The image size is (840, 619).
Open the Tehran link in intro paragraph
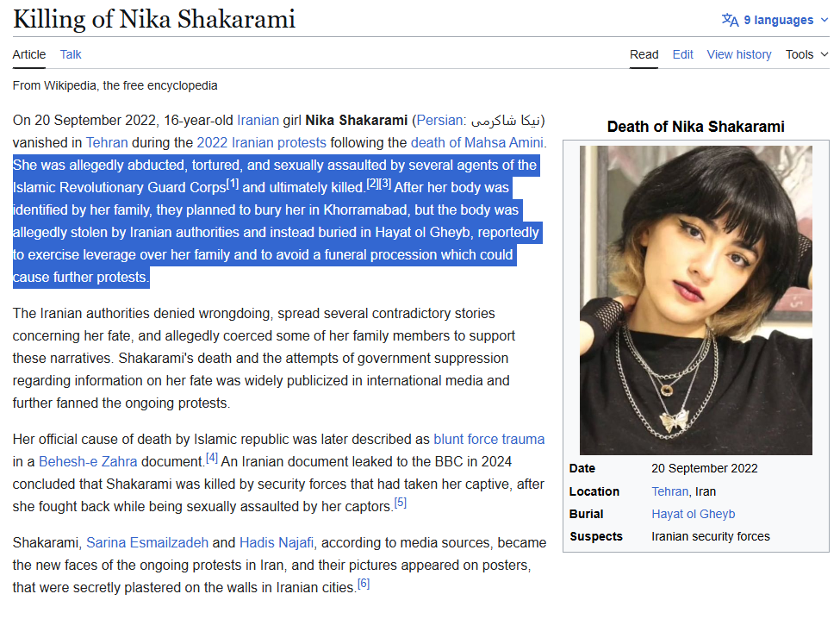click(107, 142)
